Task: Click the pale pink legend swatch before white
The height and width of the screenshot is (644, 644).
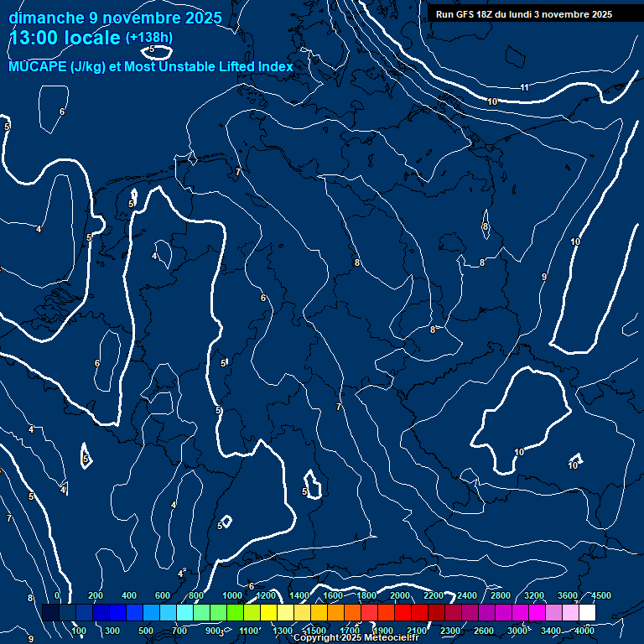Action: tap(570, 612)
